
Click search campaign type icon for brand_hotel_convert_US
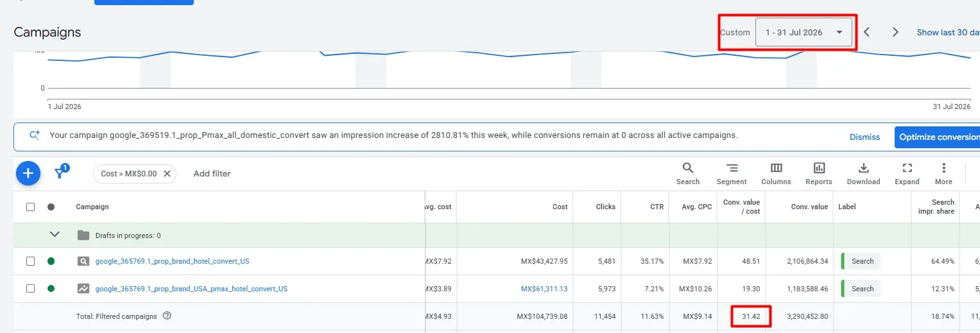83,261
